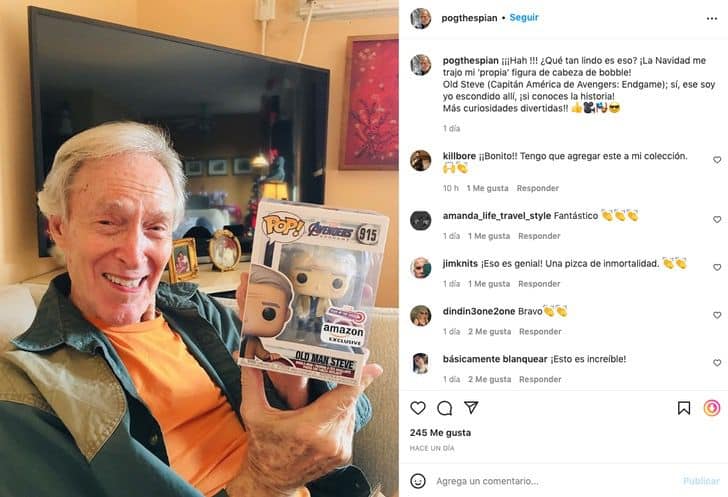Open the emoji picker smiley icon

coord(418,481)
